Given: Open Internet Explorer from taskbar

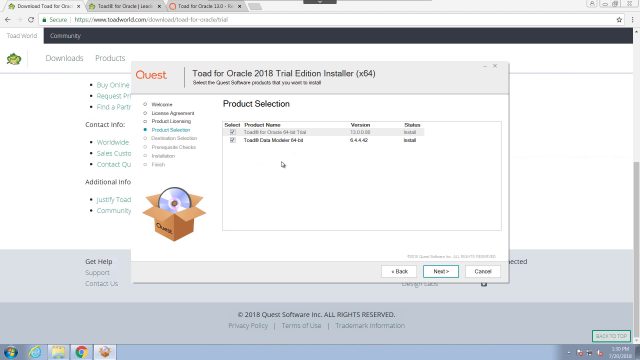Looking at the screenshot, I should click(35, 352).
